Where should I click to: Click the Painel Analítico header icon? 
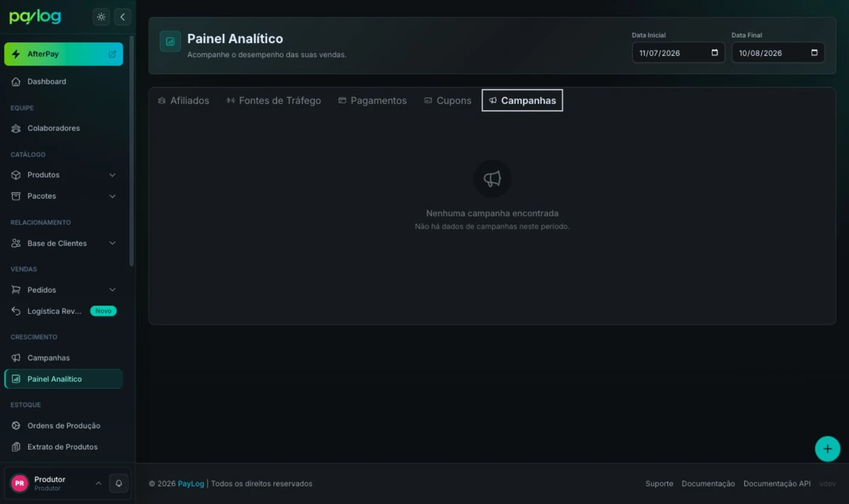(x=170, y=42)
